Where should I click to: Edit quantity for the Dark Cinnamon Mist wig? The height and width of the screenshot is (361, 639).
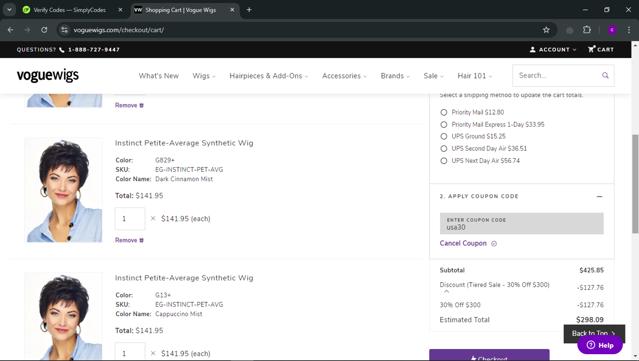pyautogui.click(x=130, y=219)
